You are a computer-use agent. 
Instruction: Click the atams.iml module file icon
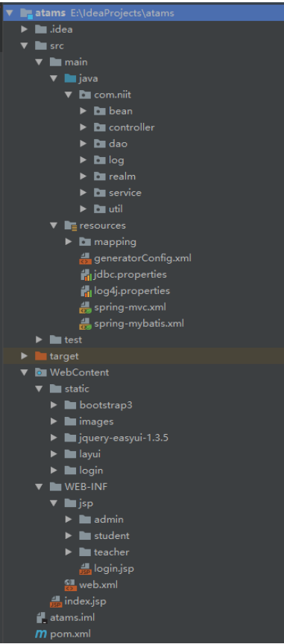41,617
